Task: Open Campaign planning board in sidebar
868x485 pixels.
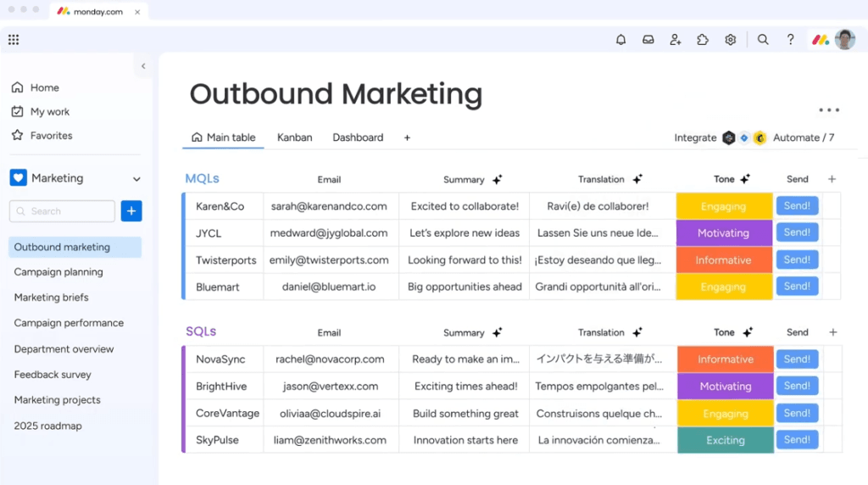Action: [x=58, y=272]
